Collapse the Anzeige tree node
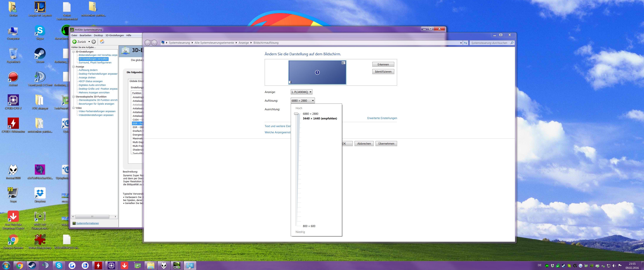644x270 pixels. coord(74,67)
